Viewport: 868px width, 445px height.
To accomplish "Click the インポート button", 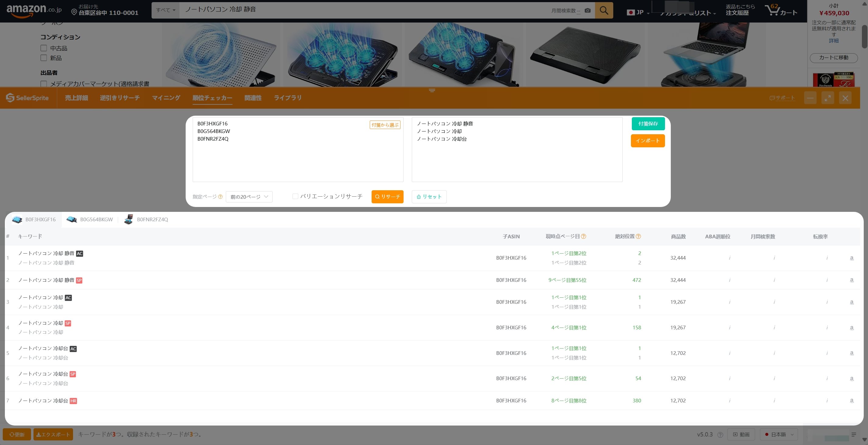I will 648,141.
